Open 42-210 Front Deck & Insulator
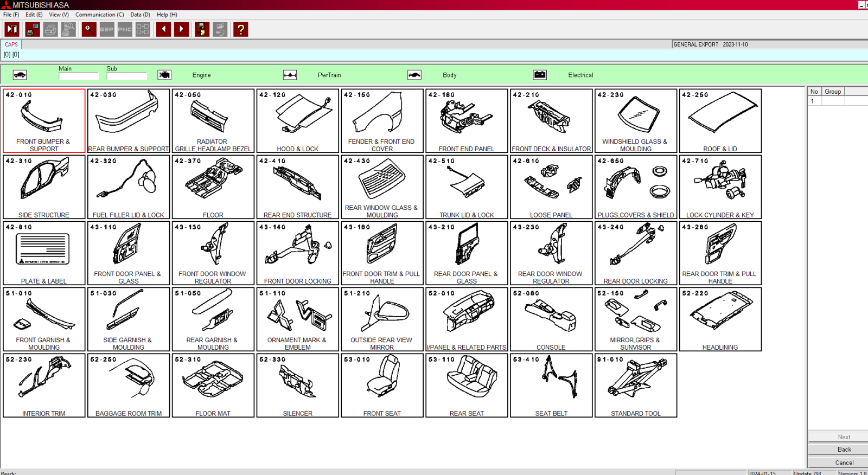This screenshot has height=475, width=868. pos(551,121)
